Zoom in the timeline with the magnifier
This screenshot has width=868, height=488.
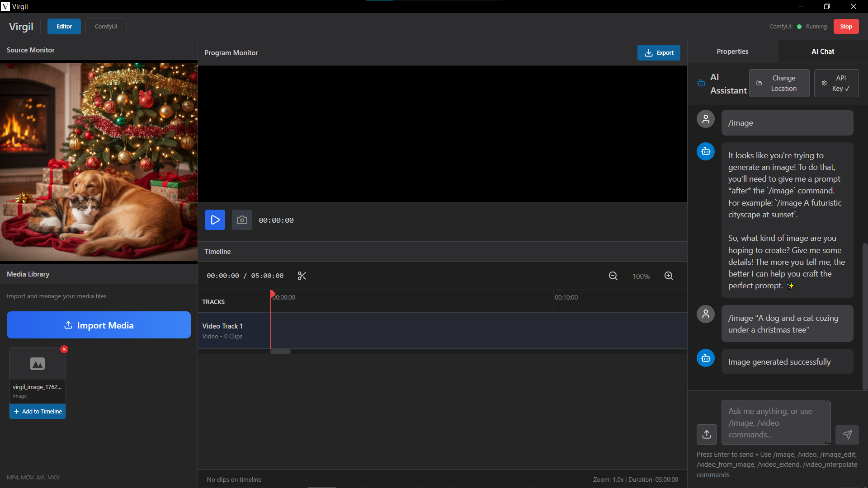point(669,276)
